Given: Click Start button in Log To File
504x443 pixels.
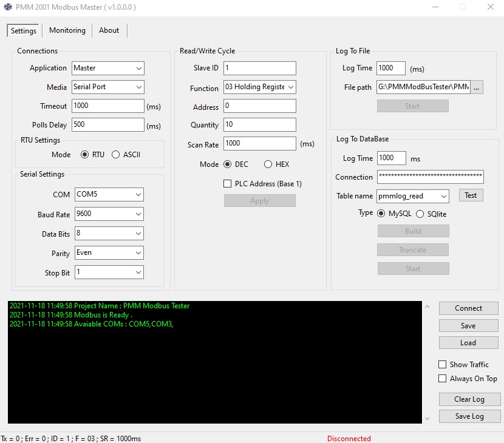Looking at the screenshot, I should 413,106.
